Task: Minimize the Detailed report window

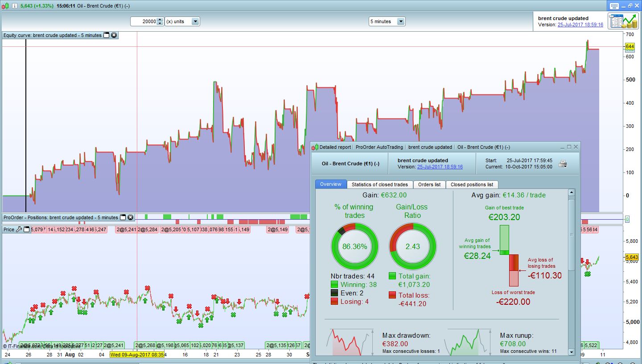Action: click(561, 147)
